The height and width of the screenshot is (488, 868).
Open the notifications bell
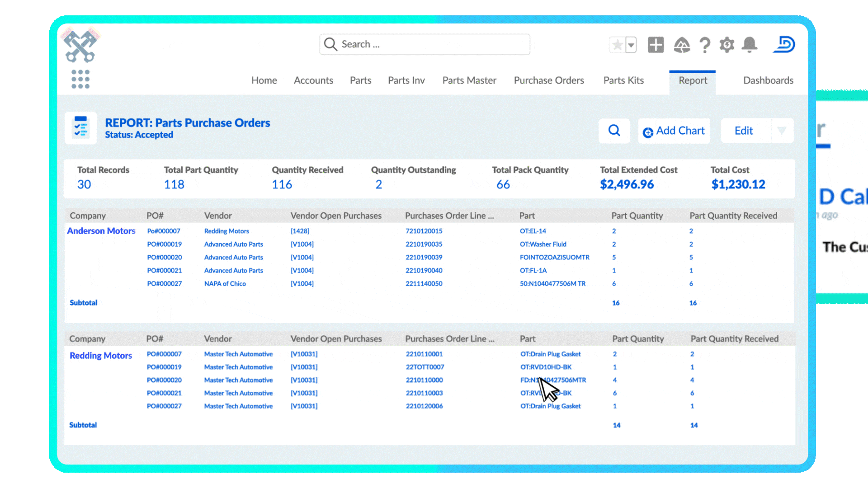tap(750, 45)
